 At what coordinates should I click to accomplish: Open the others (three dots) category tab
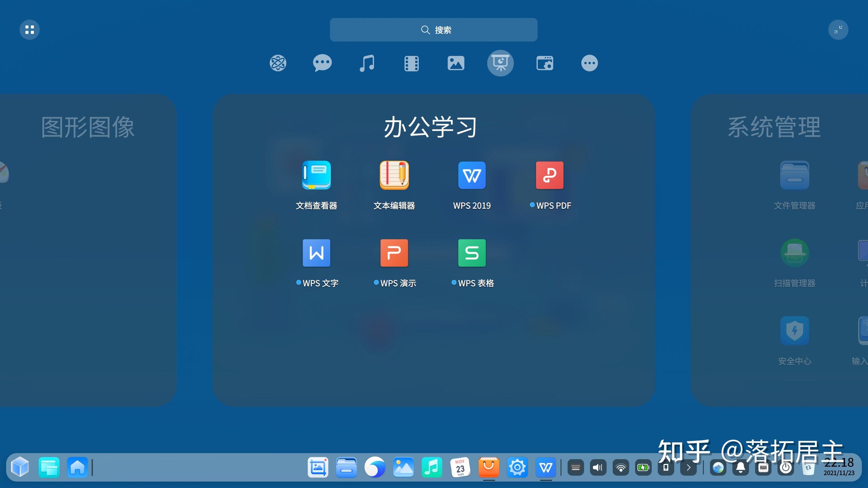coord(590,63)
